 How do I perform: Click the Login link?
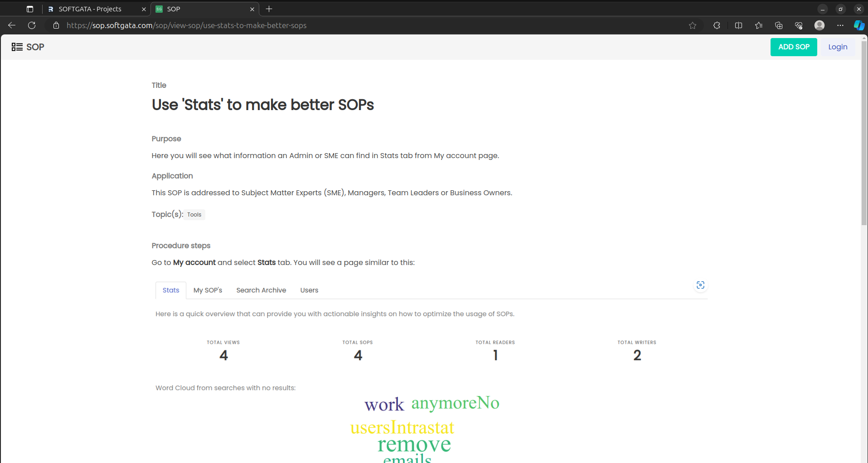(x=837, y=47)
